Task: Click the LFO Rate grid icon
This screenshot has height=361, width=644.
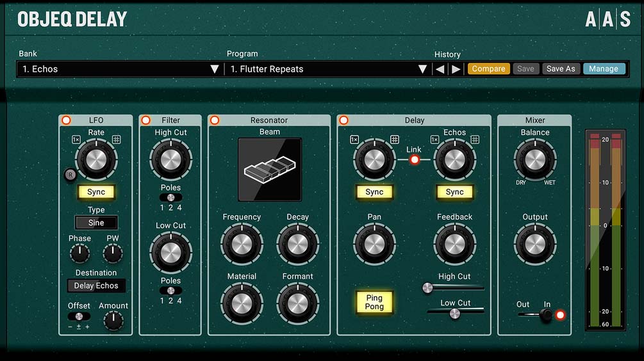Action: pos(116,140)
